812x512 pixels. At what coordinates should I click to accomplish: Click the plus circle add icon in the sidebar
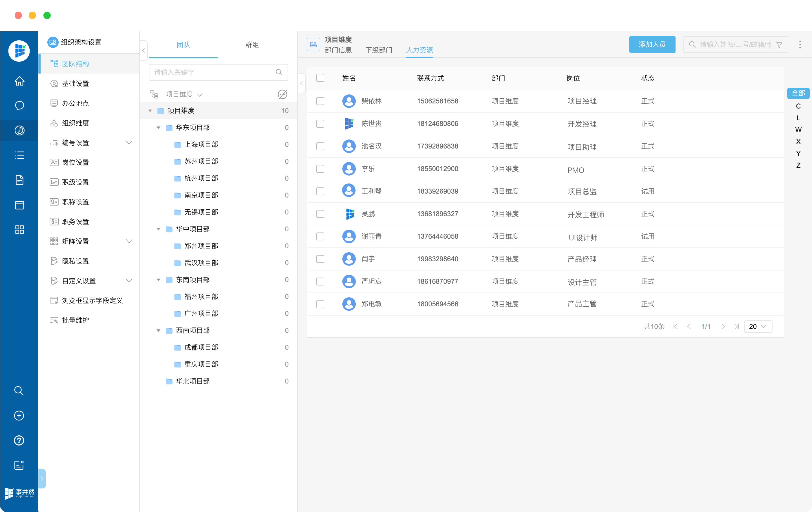point(19,416)
